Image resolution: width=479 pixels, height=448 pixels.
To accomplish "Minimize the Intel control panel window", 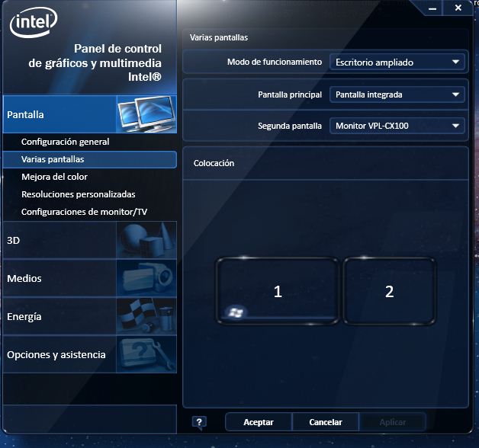I will (x=432, y=8).
